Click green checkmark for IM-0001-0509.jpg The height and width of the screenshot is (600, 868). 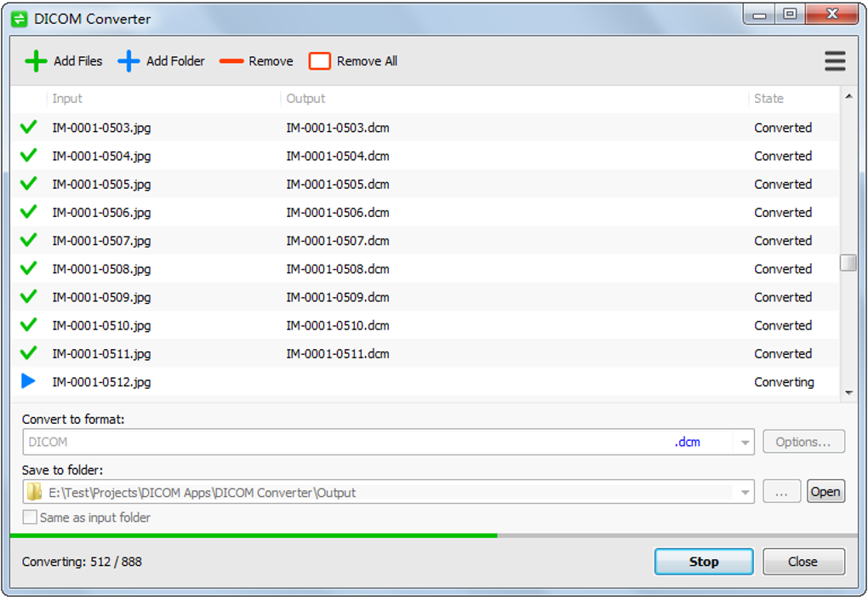(x=28, y=296)
